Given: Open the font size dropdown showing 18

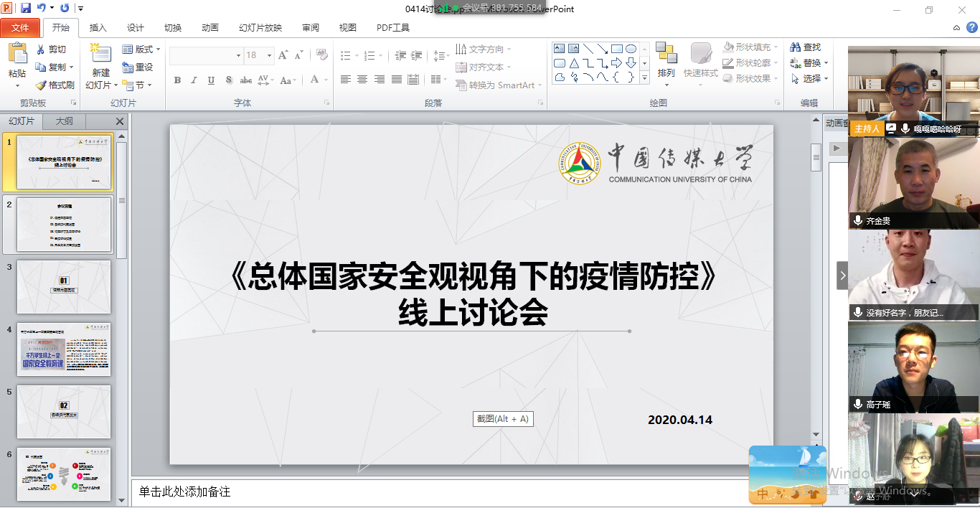Looking at the screenshot, I should (269, 55).
